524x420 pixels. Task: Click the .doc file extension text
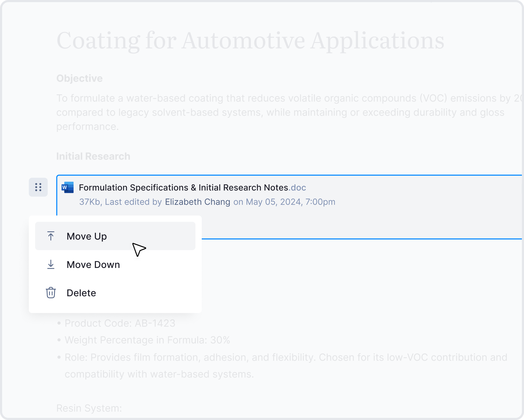[x=297, y=187]
